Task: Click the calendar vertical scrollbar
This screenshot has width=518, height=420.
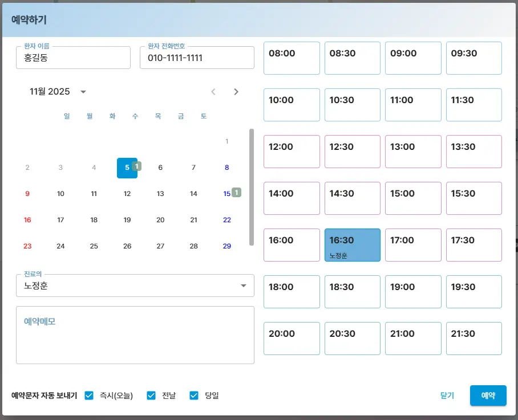Action: tap(252, 187)
